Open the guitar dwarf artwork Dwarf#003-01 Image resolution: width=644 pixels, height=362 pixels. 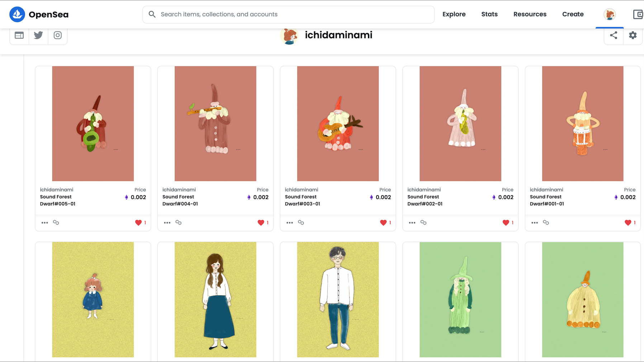pos(338,124)
